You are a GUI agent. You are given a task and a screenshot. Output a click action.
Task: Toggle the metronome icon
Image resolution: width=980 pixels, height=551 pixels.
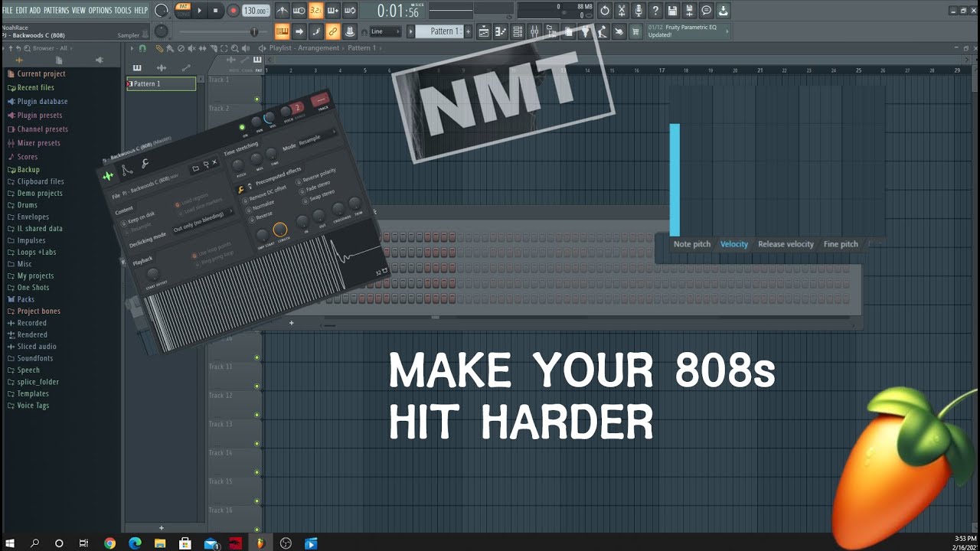(282, 11)
